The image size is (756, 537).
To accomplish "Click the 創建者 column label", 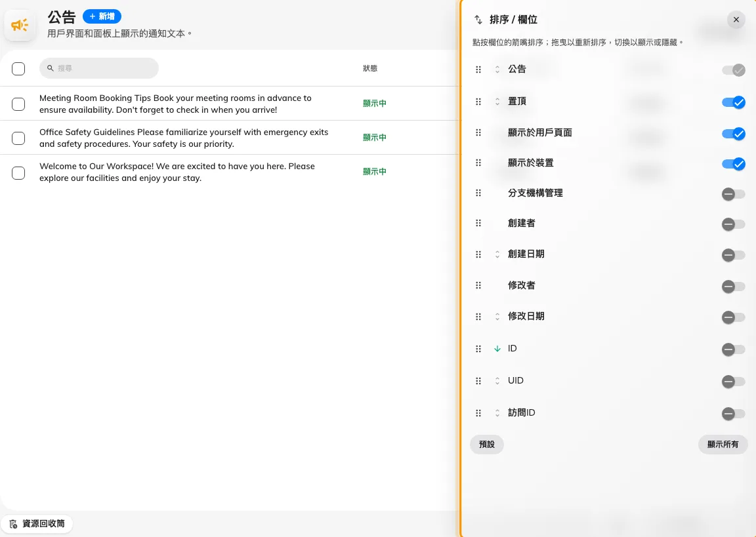I will click(521, 223).
